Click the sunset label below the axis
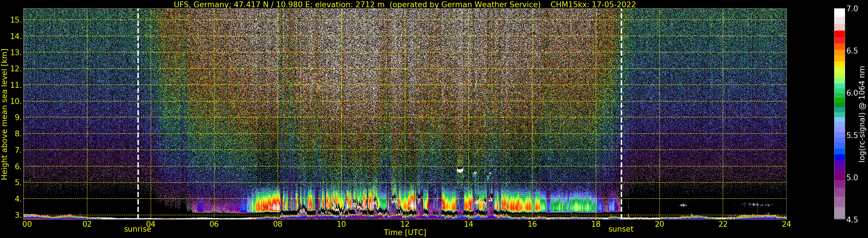Screen dimensions: 868x238 click(x=621, y=229)
